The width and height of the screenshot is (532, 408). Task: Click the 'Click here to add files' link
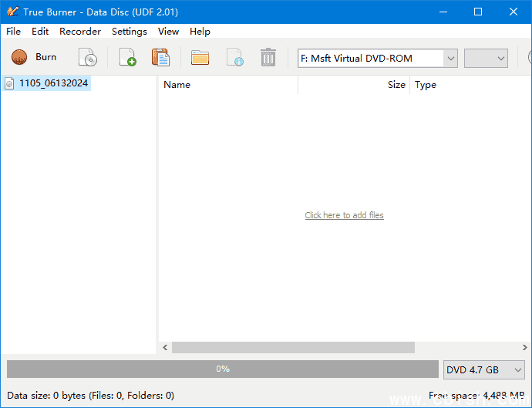point(344,215)
